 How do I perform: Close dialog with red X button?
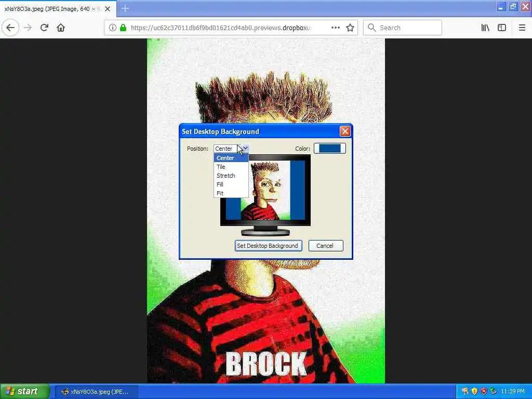point(345,131)
